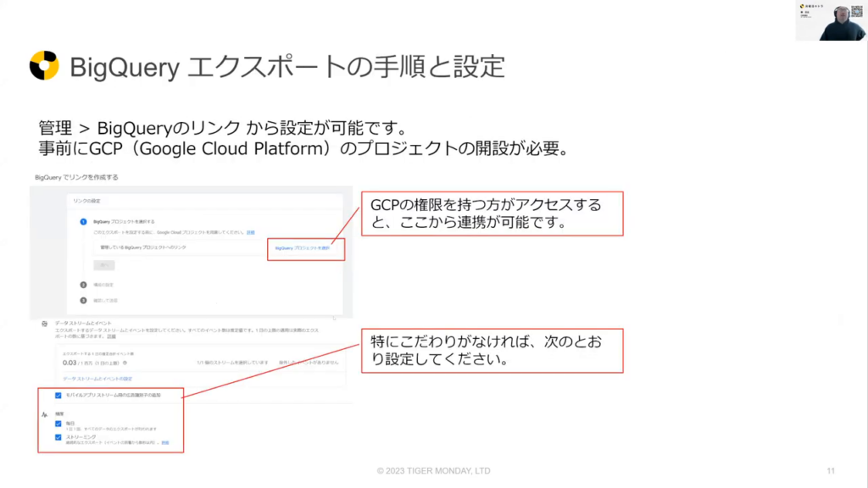Click the frequency section icon
This screenshot has width=868, height=488.
click(43, 414)
